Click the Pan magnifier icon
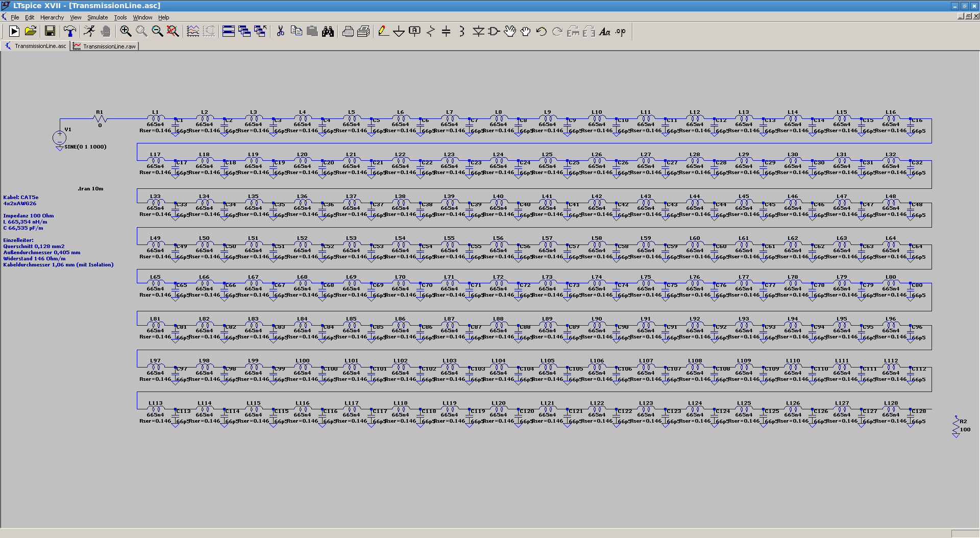This screenshot has width=980, height=538. click(x=141, y=32)
